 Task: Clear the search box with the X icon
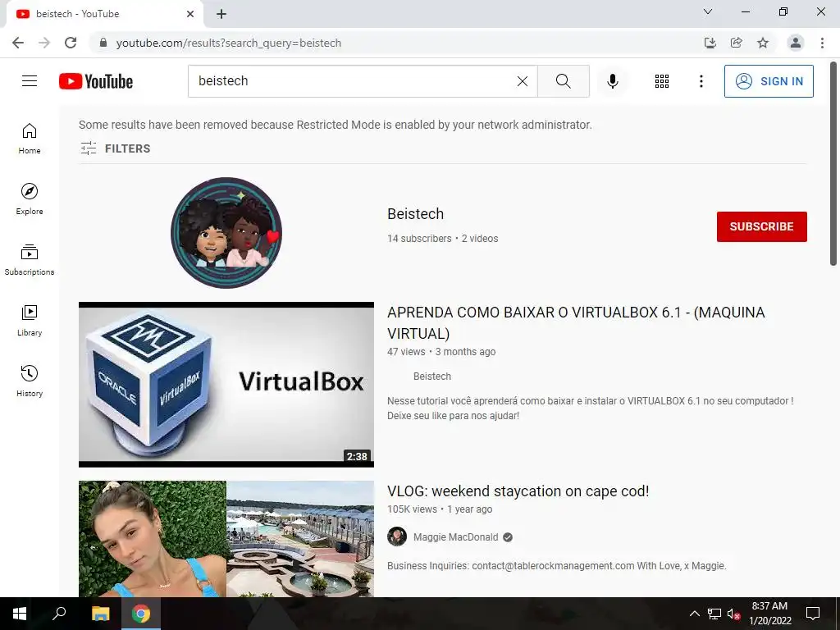coord(523,81)
